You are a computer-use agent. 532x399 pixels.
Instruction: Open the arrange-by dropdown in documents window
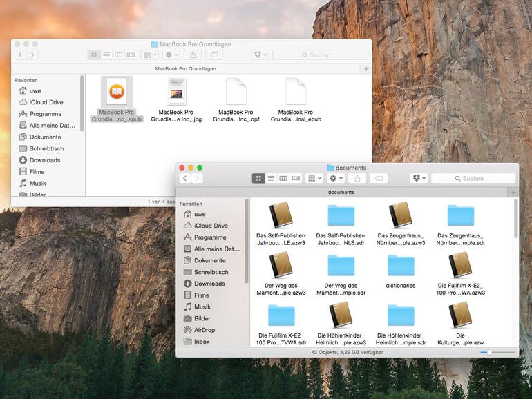point(314,178)
